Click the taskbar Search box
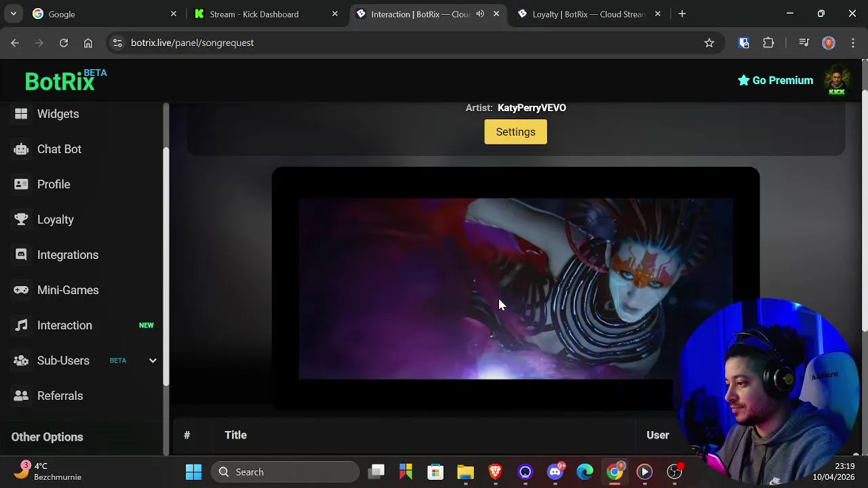 tap(285, 472)
